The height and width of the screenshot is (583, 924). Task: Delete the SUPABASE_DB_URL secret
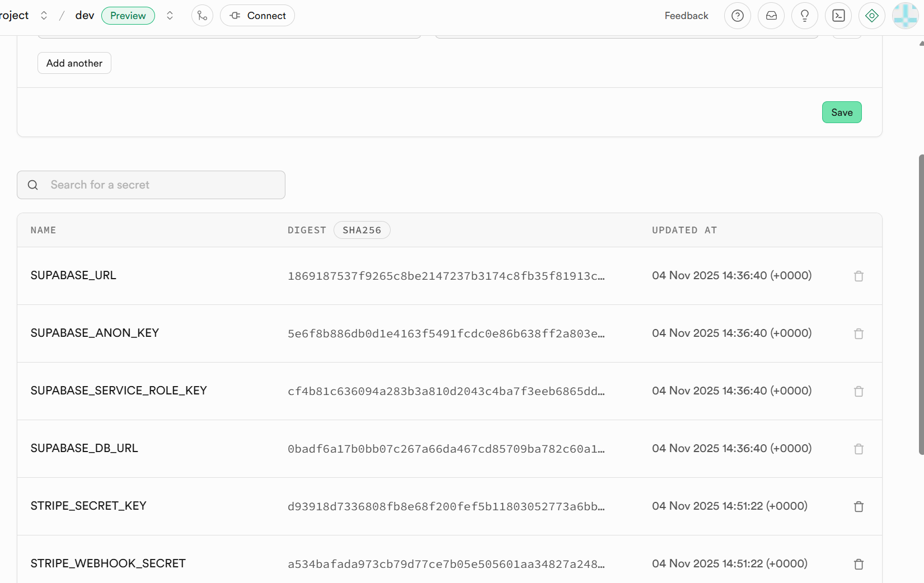[x=859, y=449]
